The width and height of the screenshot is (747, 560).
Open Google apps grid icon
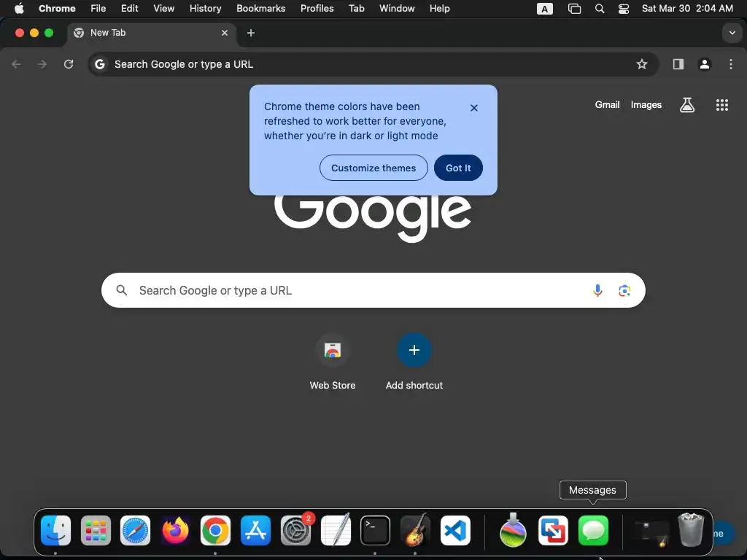tap(721, 105)
